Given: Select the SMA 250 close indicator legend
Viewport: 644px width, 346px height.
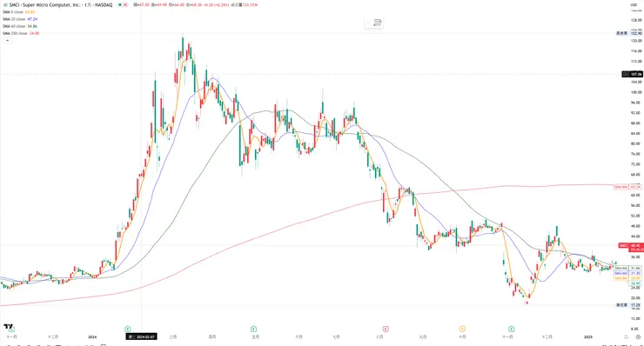Looking at the screenshot, I should pos(21,33).
